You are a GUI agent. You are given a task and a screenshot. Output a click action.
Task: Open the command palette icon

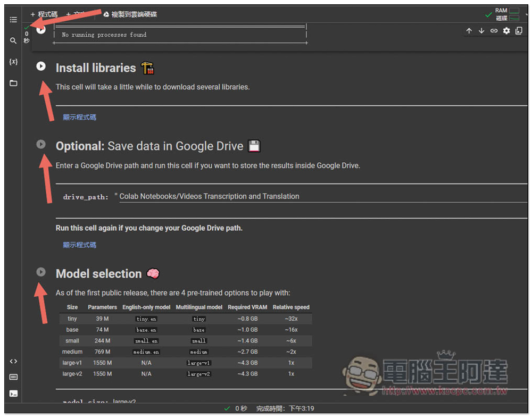coord(13,377)
